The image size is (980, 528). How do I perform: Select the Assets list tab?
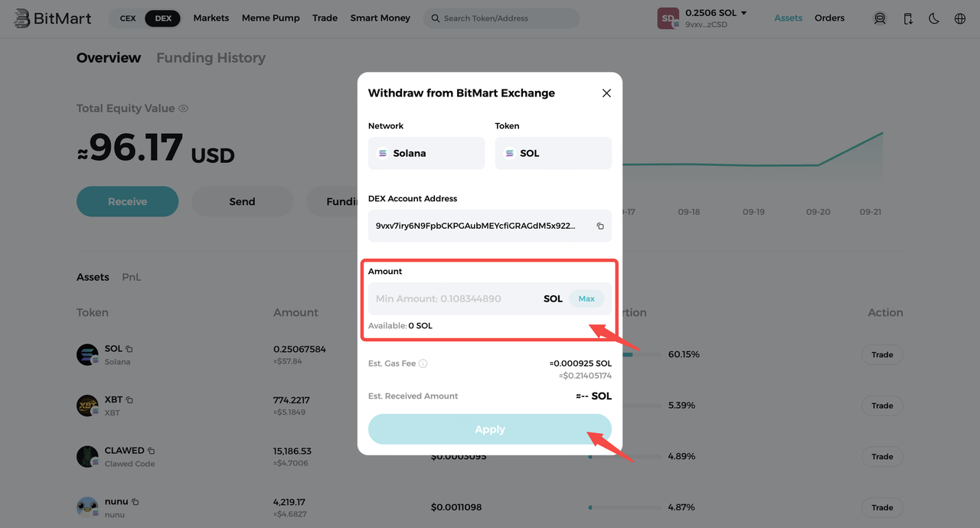(93, 277)
